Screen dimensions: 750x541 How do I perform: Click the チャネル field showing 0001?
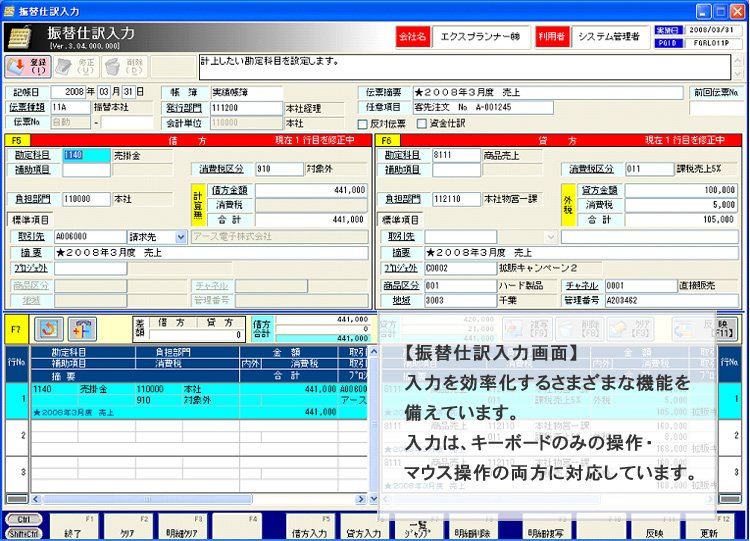(641, 286)
